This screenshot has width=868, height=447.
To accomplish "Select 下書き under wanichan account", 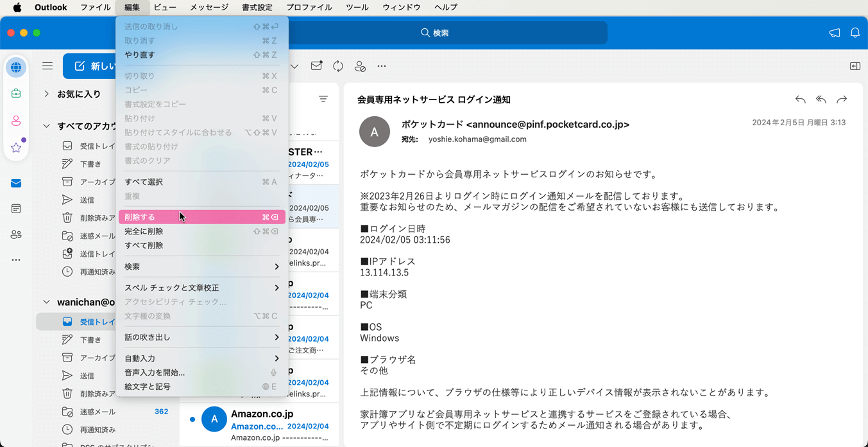I will pos(90,340).
